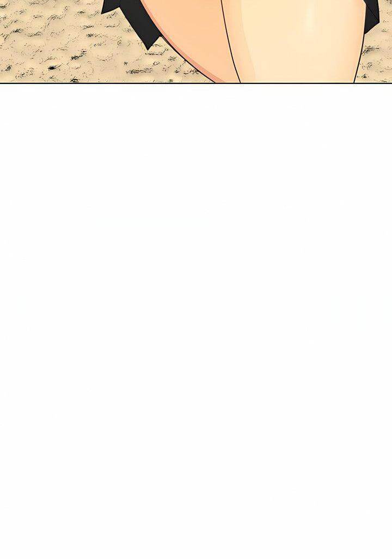The height and width of the screenshot is (559, 392).
Task: Click the black fabric at panel's upper right
Action: 373,16
